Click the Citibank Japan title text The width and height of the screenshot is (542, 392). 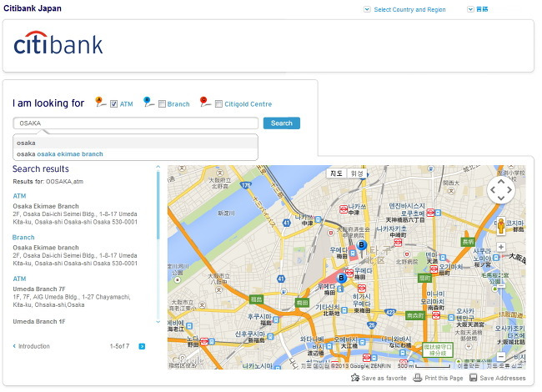coord(33,8)
